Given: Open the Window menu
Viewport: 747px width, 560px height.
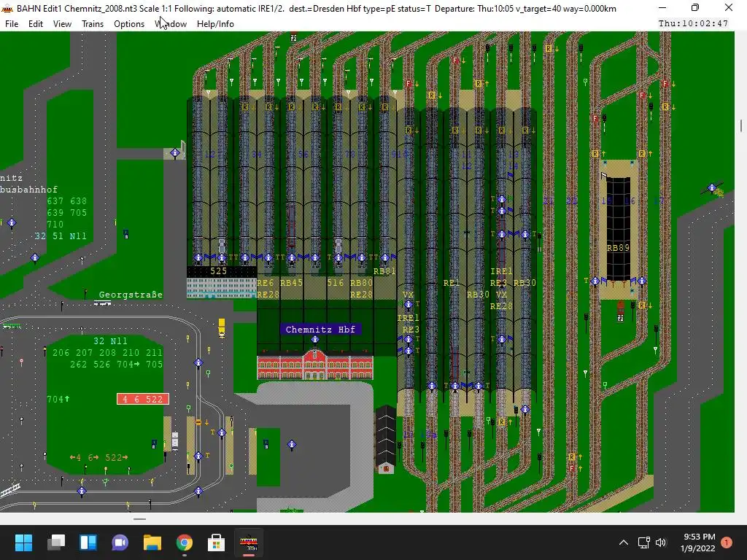Looking at the screenshot, I should [x=171, y=24].
